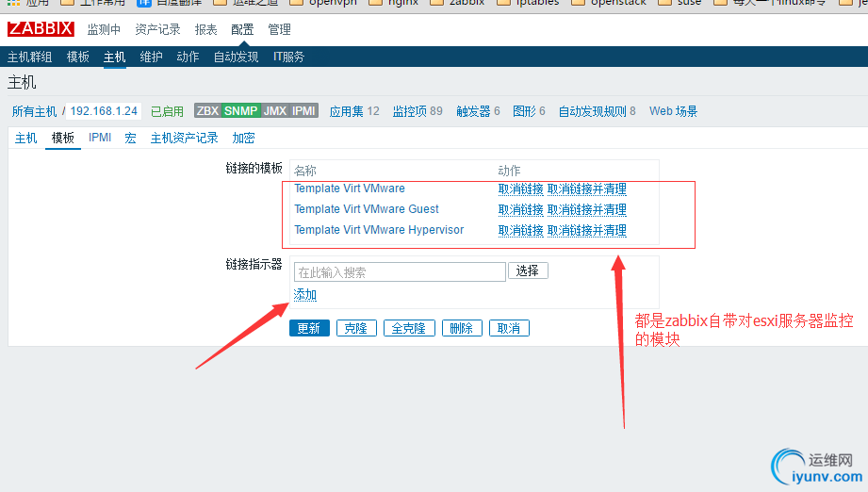The height and width of the screenshot is (492, 868).
Task: Open the openvpn bookmark folder
Action: [323, 3]
